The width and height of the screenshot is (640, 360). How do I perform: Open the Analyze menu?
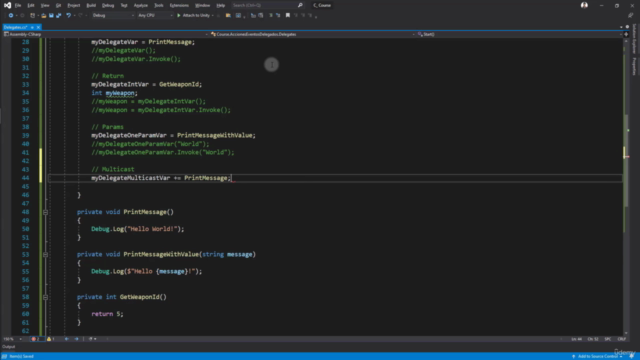(141, 5)
